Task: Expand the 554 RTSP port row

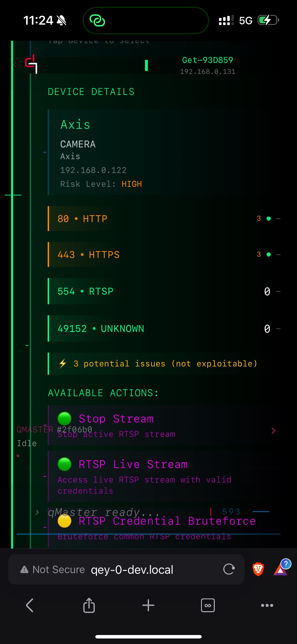Action: 164,291
